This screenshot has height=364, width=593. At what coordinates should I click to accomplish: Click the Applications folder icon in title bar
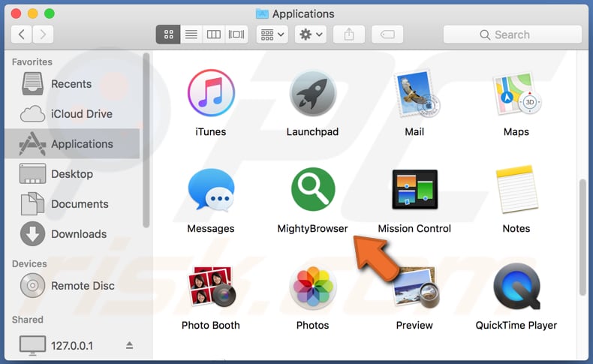[262, 14]
